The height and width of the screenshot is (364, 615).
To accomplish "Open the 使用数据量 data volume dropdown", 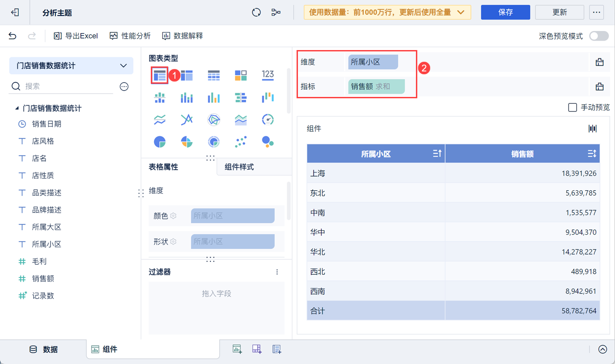I will [x=387, y=12].
